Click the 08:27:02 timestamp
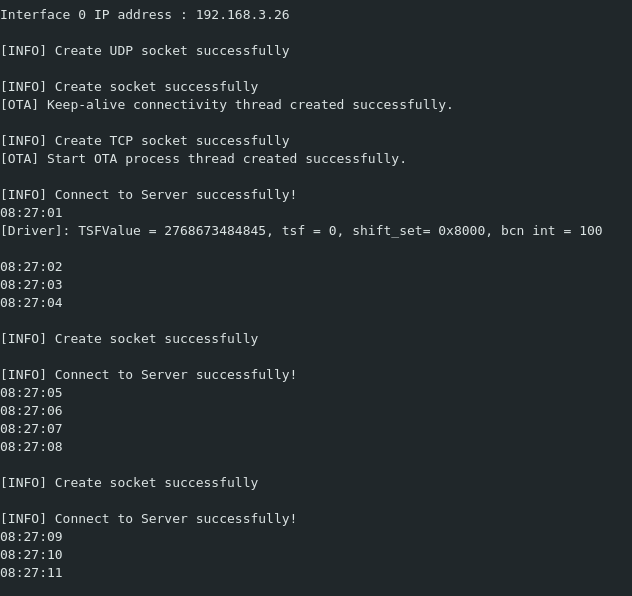Screen dimensions: 632x596 click(x=31, y=267)
